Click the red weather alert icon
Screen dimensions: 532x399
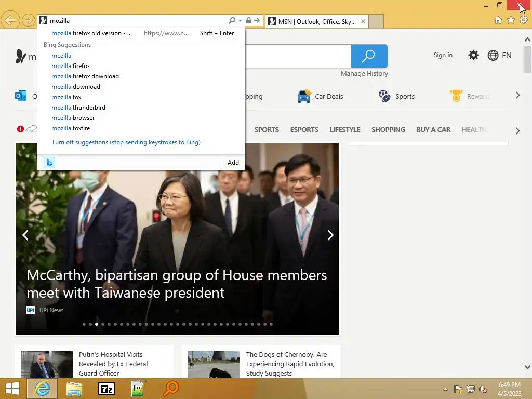(x=20, y=129)
